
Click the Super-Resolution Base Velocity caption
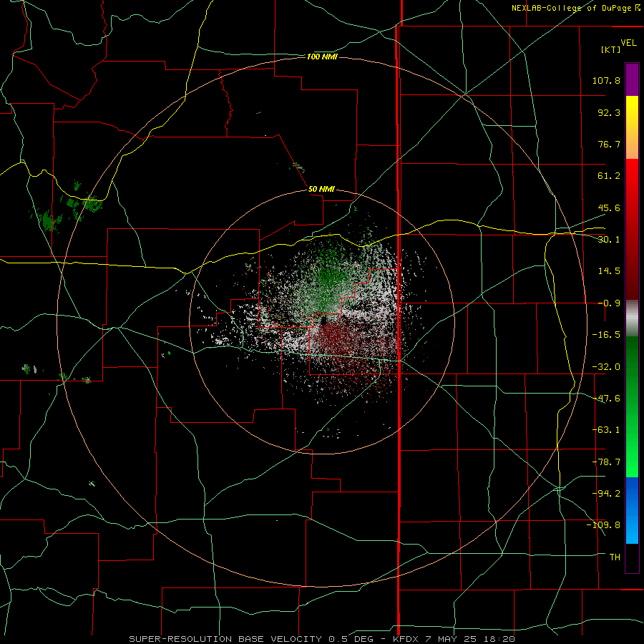tap(321, 639)
